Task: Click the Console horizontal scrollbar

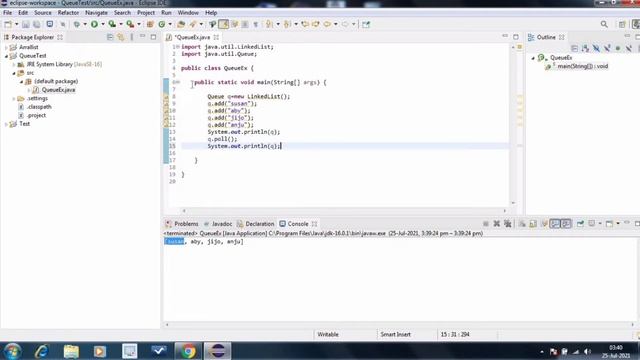Action: tap(400, 325)
